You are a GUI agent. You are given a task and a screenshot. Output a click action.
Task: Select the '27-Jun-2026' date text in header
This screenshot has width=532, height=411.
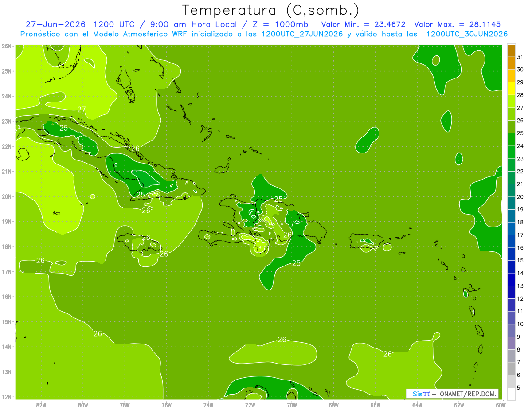pyautogui.click(x=56, y=24)
